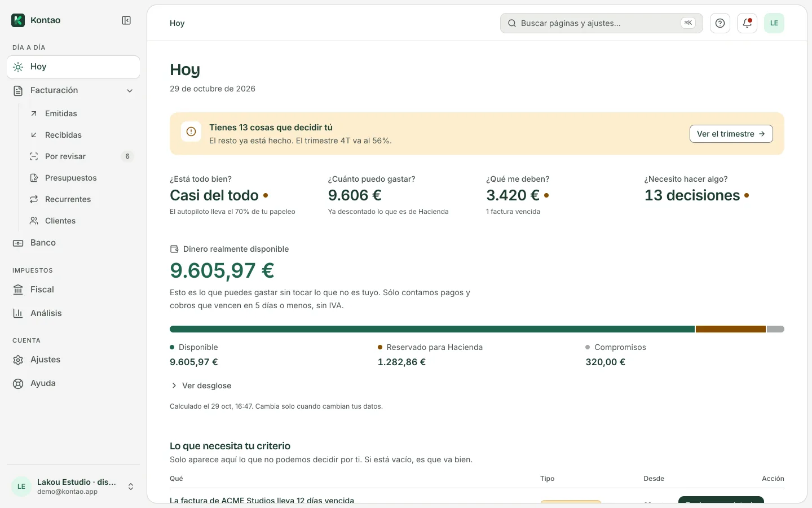Click the 1.282,86 € reserved value

(x=401, y=362)
